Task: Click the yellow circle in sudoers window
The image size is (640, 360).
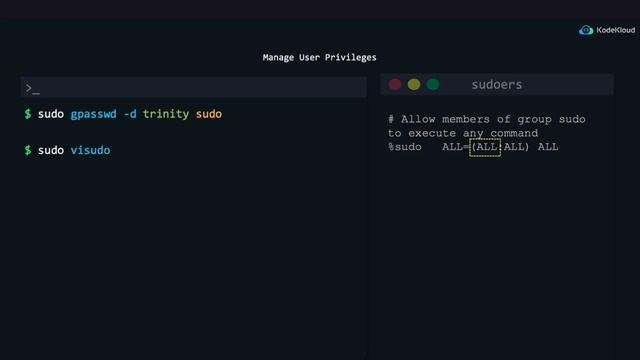Action: [x=414, y=84]
